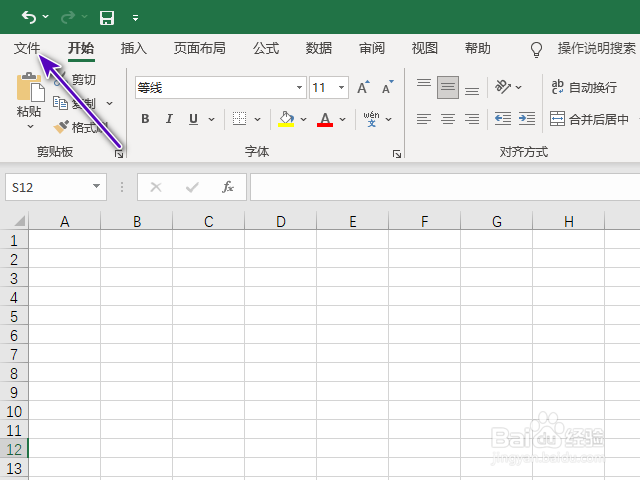640x480 pixels.
Task: Switch to the 视图 tab
Action: click(425, 48)
